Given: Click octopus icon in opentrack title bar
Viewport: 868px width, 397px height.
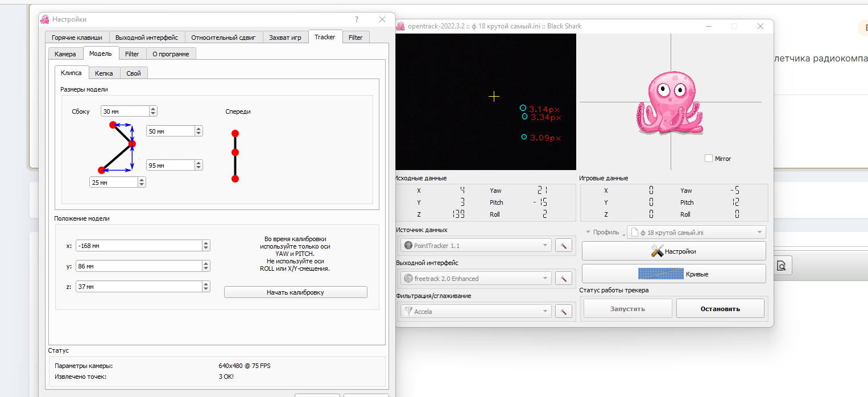Looking at the screenshot, I should click(400, 26).
